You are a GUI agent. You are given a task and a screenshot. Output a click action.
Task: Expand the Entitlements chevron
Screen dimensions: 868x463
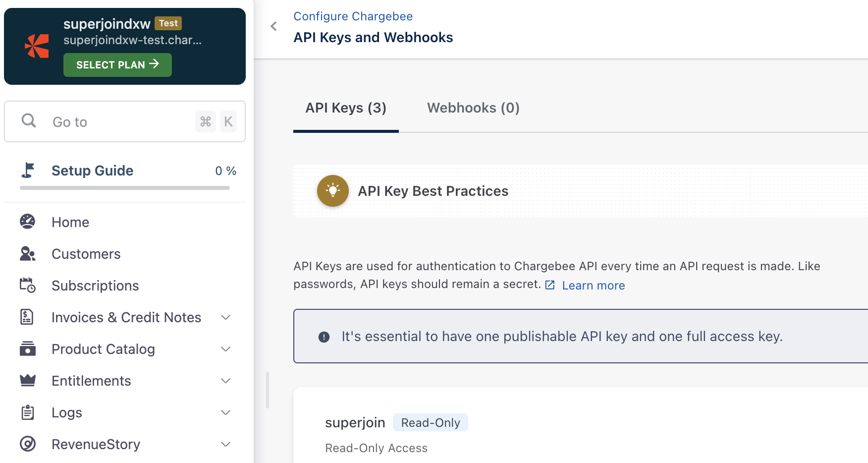pos(225,381)
